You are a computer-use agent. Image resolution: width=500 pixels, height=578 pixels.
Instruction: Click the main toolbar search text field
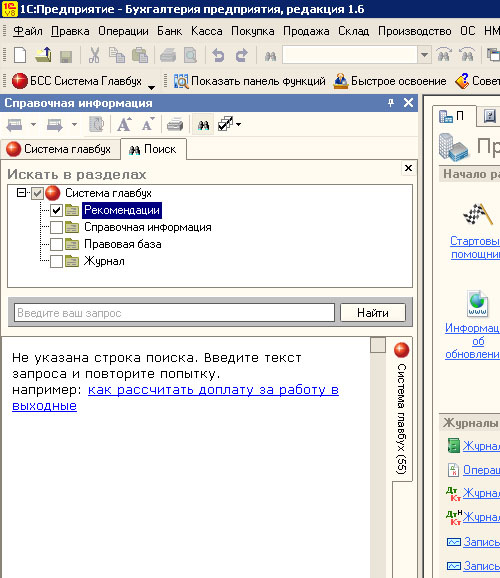click(x=350, y=55)
